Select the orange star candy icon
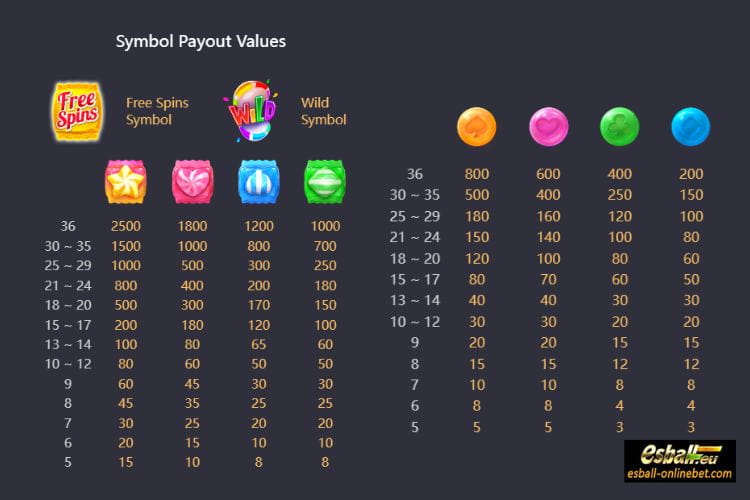This screenshot has height=500, width=750. tap(125, 182)
